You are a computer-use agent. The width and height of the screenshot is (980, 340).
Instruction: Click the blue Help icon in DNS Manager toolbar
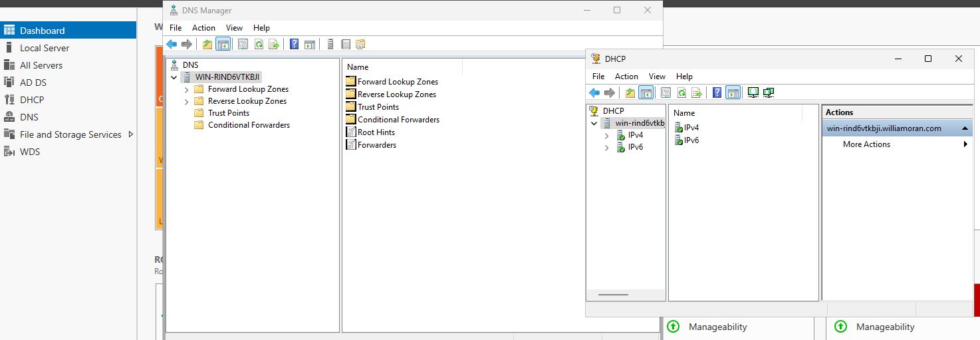295,45
